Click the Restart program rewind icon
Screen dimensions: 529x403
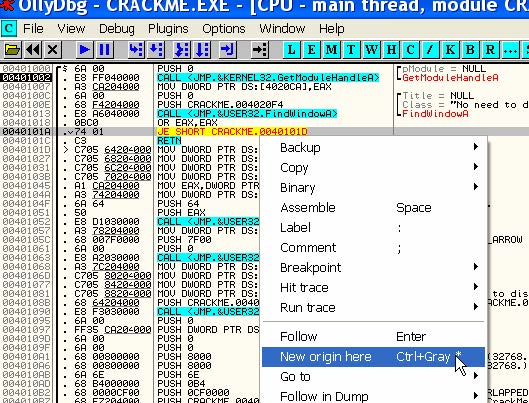[x=33, y=50]
